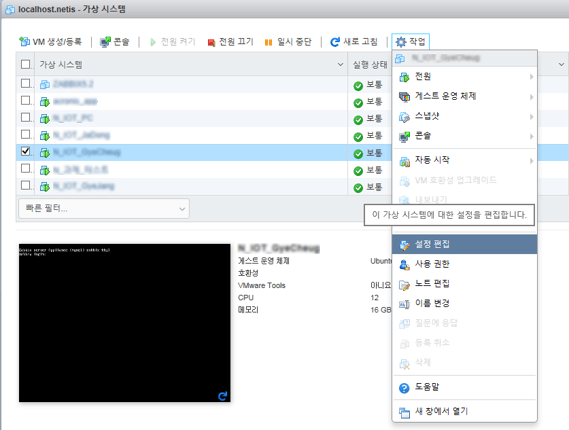
Task: Open the far-right column header chevron
Action: (x=561, y=65)
